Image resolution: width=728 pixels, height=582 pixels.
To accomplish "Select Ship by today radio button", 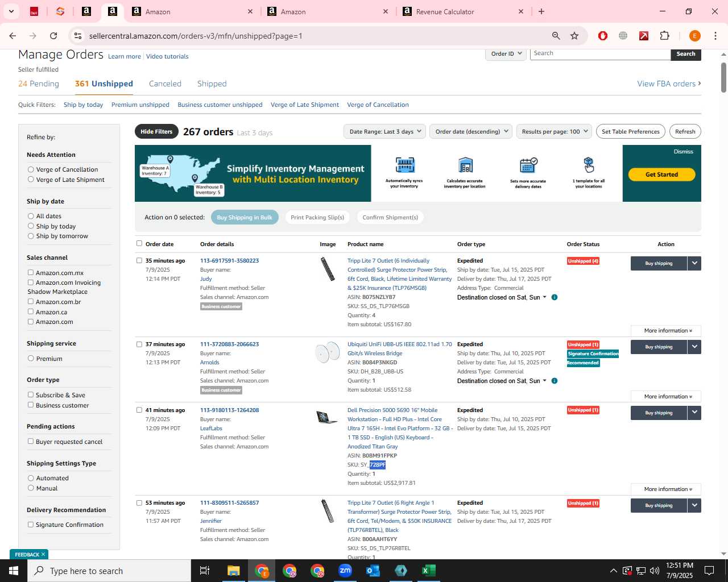I will coord(31,226).
